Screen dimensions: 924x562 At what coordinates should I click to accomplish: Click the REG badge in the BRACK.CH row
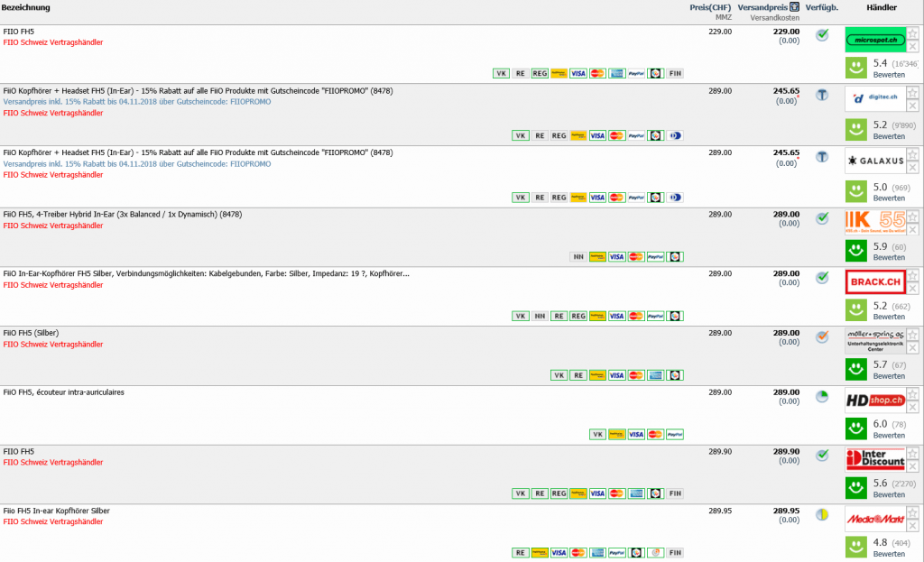tap(578, 317)
